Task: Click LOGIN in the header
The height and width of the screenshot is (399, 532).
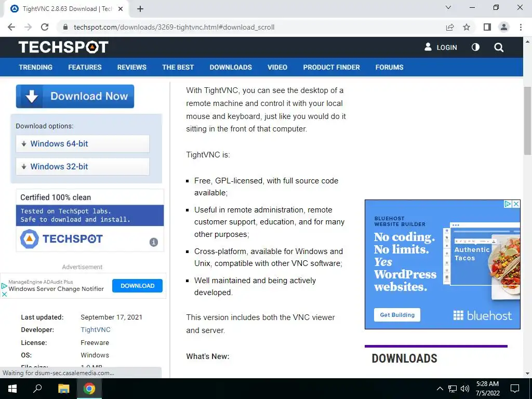Action: pos(441,47)
